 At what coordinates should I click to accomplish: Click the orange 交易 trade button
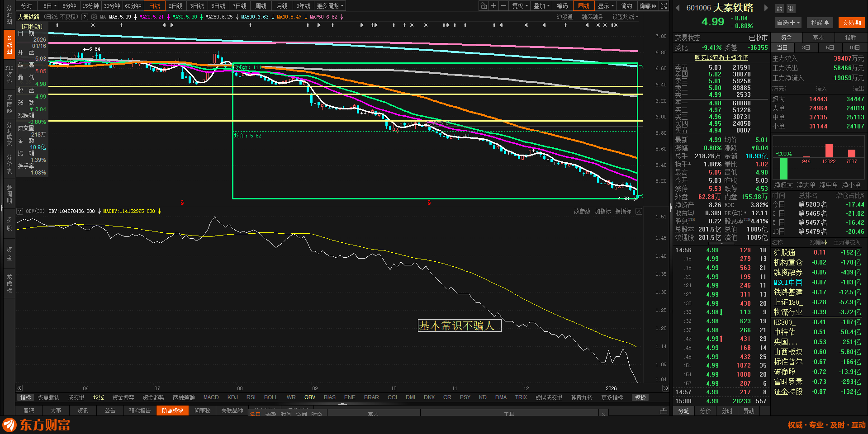[852, 23]
